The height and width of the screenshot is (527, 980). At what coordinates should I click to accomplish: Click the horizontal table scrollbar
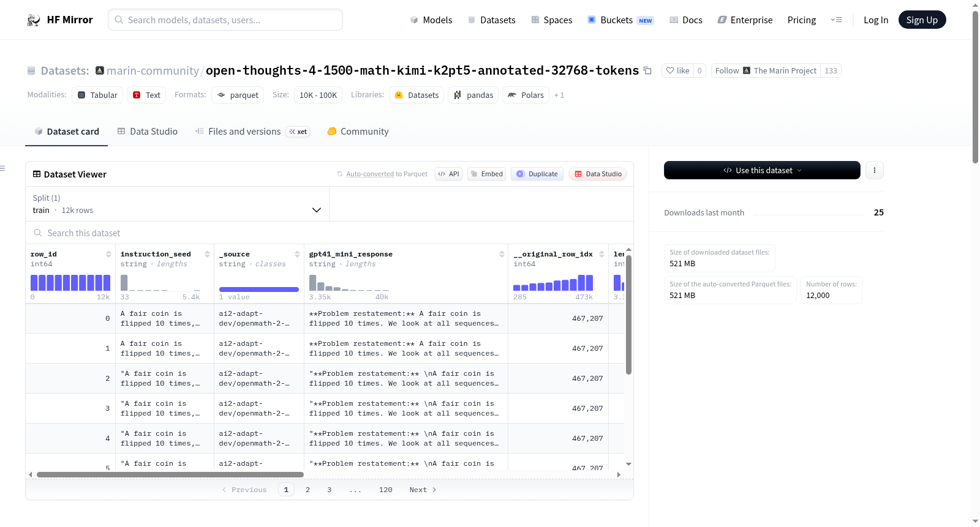pyautogui.click(x=170, y=474)
